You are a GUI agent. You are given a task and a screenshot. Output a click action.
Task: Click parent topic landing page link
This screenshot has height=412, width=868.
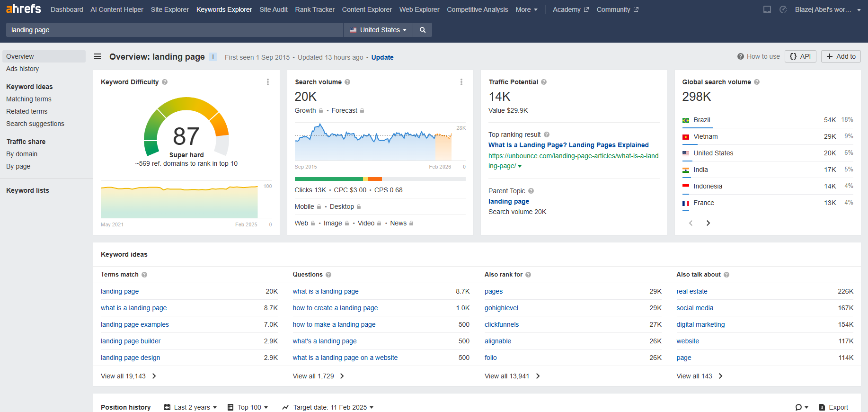tap(509, 201)
